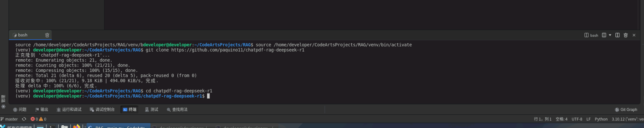Open the terminal launch profile dropdown arrow
Screen dimensions: 644x128
(x=610, y=35)
